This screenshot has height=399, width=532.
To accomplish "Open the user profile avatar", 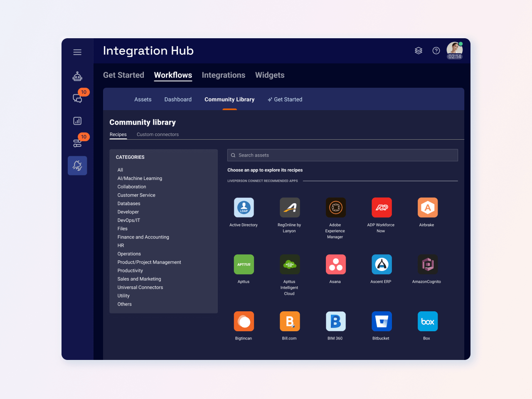I will 455,51.
